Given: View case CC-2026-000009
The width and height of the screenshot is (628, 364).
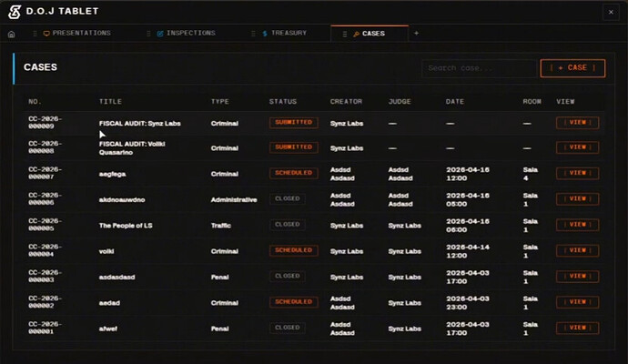Looking at the screenshot, I should coord(578,123).
